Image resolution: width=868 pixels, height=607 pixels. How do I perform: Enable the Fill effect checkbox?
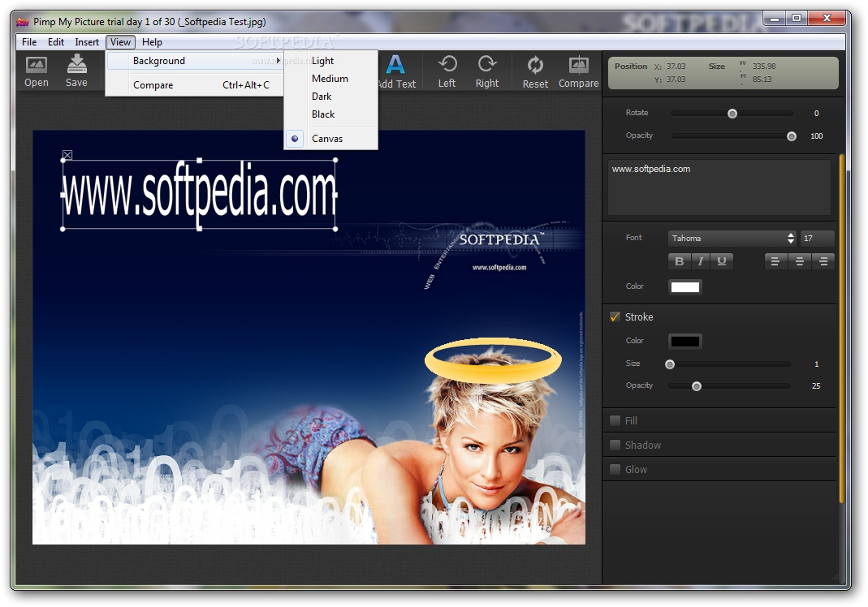click(x=615, y=420)
